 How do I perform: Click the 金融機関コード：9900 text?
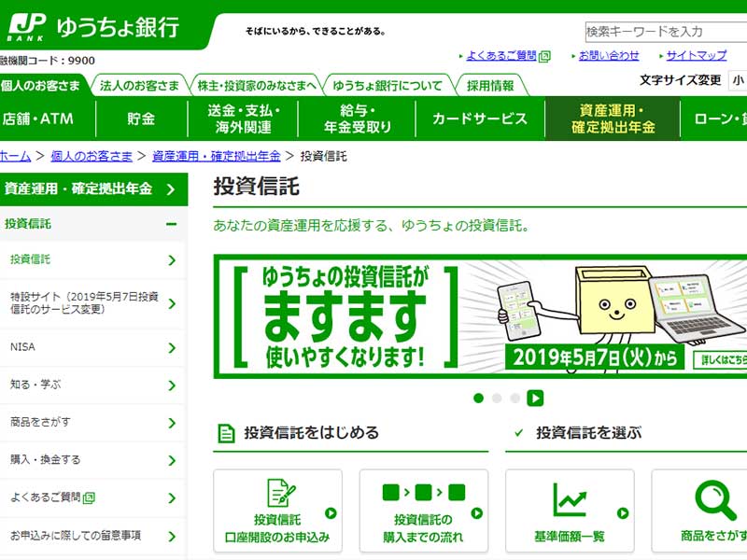pos(48,61)
